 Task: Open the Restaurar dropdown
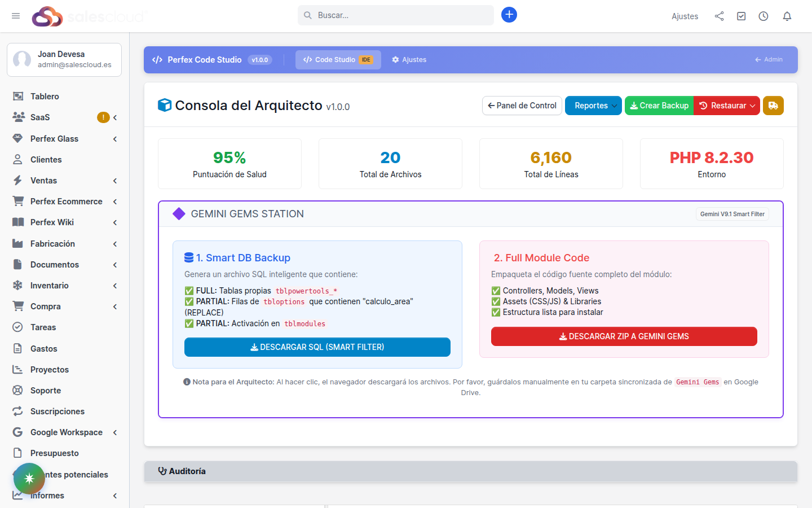pos(727,106)
